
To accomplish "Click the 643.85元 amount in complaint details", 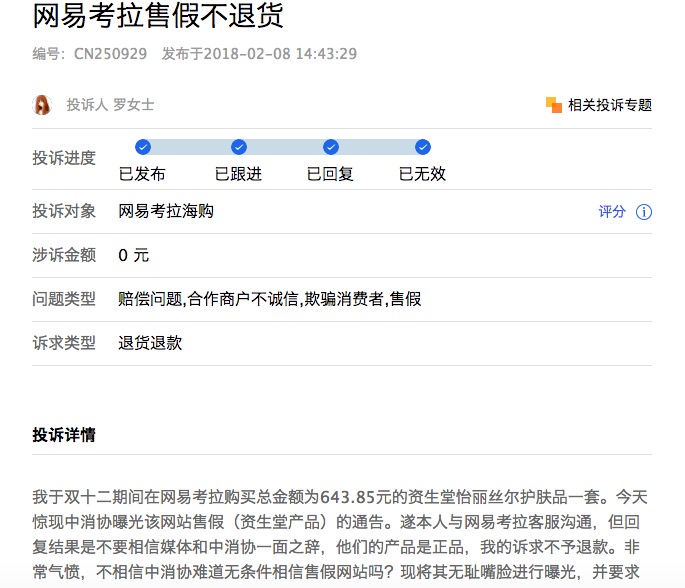I will (356, 498).
